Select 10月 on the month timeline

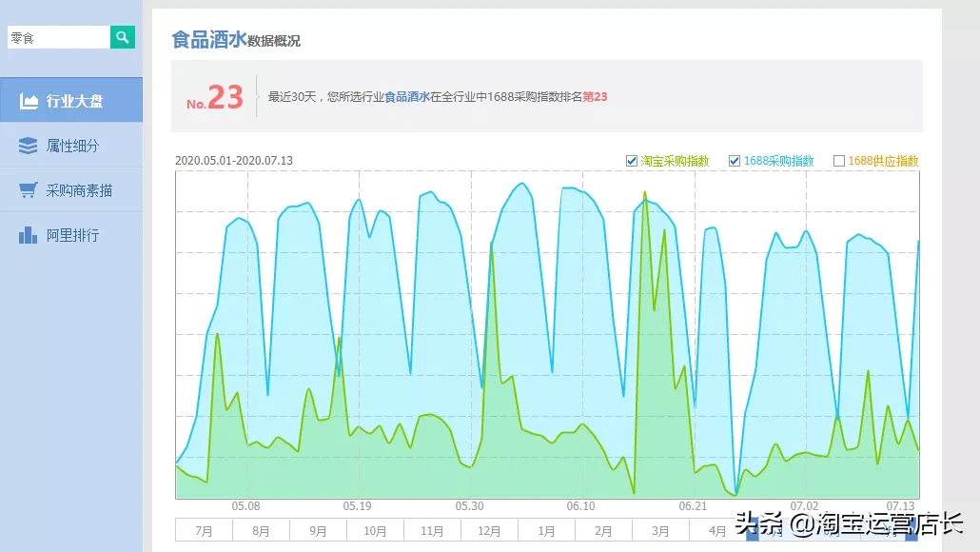pyautogui.click(x=375, y=530)
